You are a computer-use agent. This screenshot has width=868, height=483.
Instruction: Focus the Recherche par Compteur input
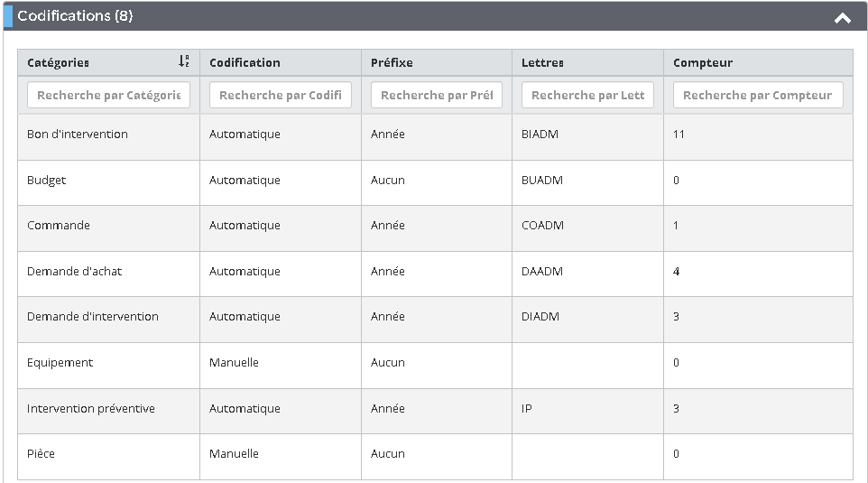758,95
